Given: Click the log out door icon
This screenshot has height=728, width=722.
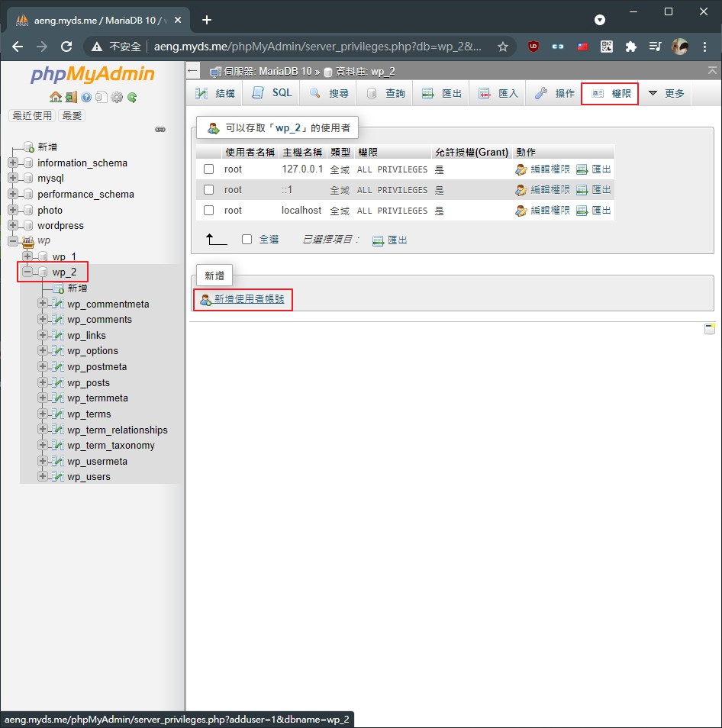Looking at the screenshot, I should (71, 97).
